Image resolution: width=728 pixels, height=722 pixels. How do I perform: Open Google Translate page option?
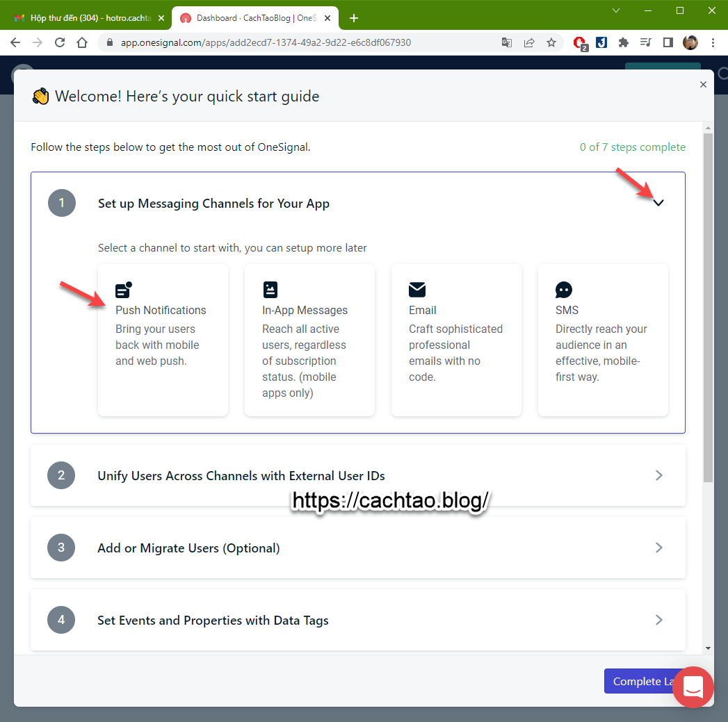506,42
